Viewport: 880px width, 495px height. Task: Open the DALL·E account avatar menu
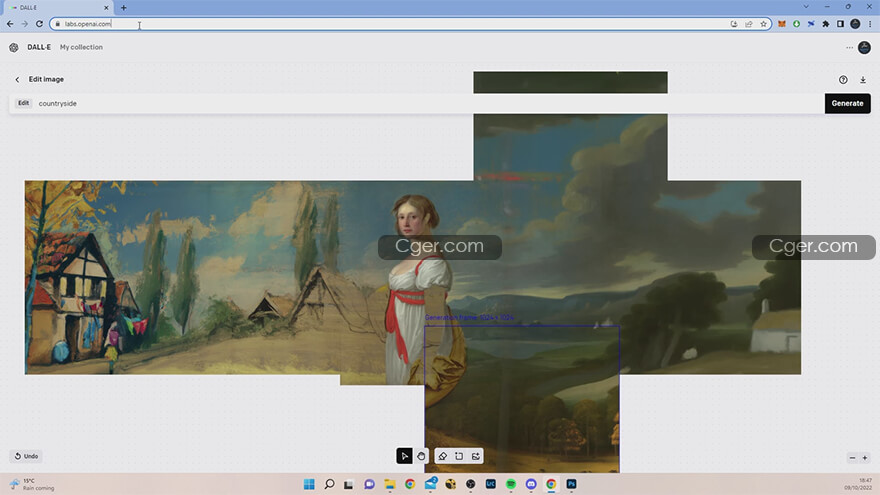865,47
